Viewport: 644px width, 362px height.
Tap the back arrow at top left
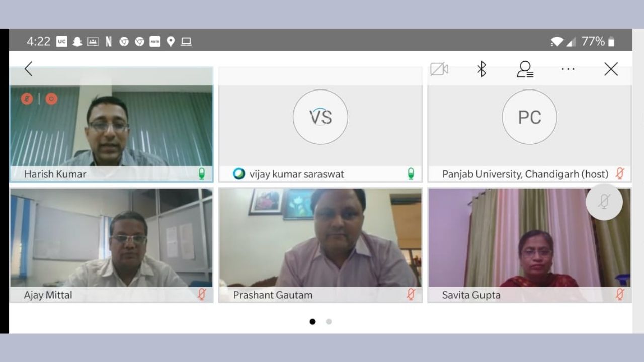point(29,69)
